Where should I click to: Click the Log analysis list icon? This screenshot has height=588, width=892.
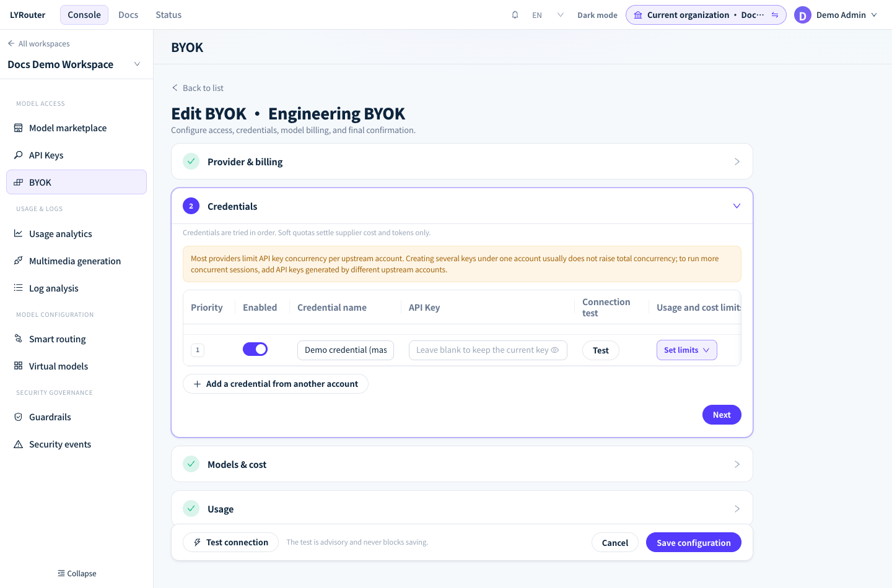click(x=19, y=288)
